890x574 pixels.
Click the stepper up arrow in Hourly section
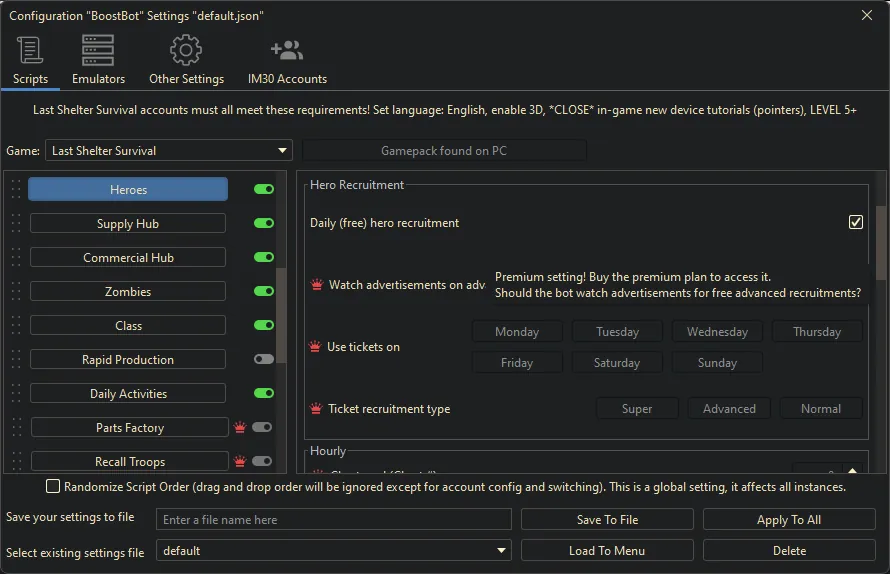pyautogui.click(x=853, y=470)
